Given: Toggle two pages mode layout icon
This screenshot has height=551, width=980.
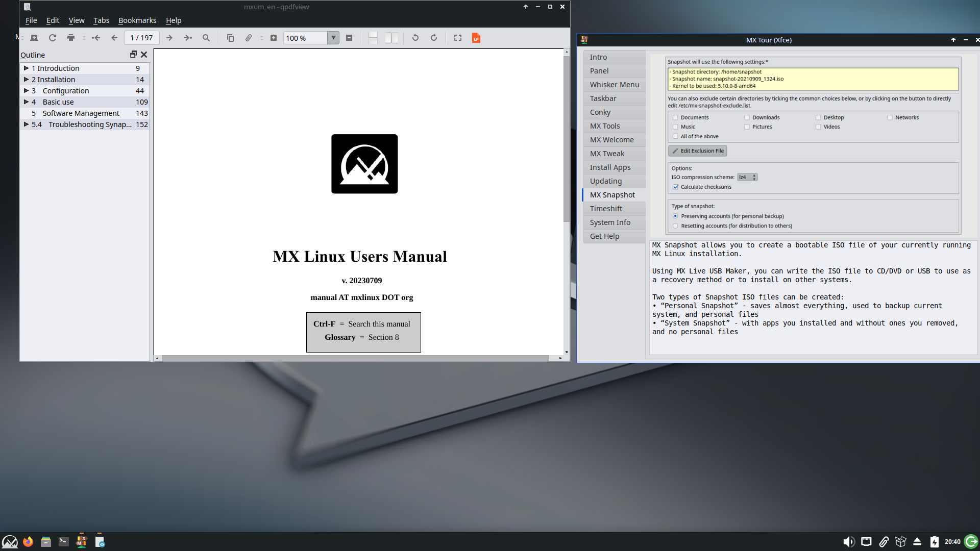Looking at the screenshot, I should [391, 38].
